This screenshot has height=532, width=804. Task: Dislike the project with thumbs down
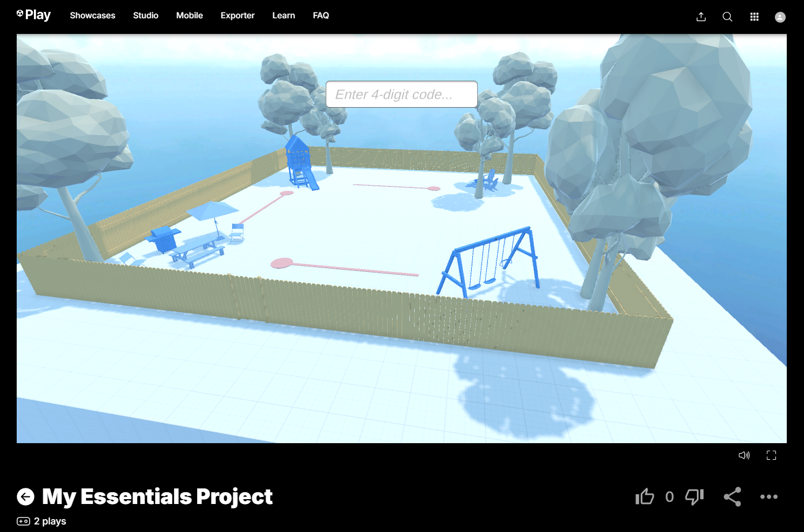(694, 496)
